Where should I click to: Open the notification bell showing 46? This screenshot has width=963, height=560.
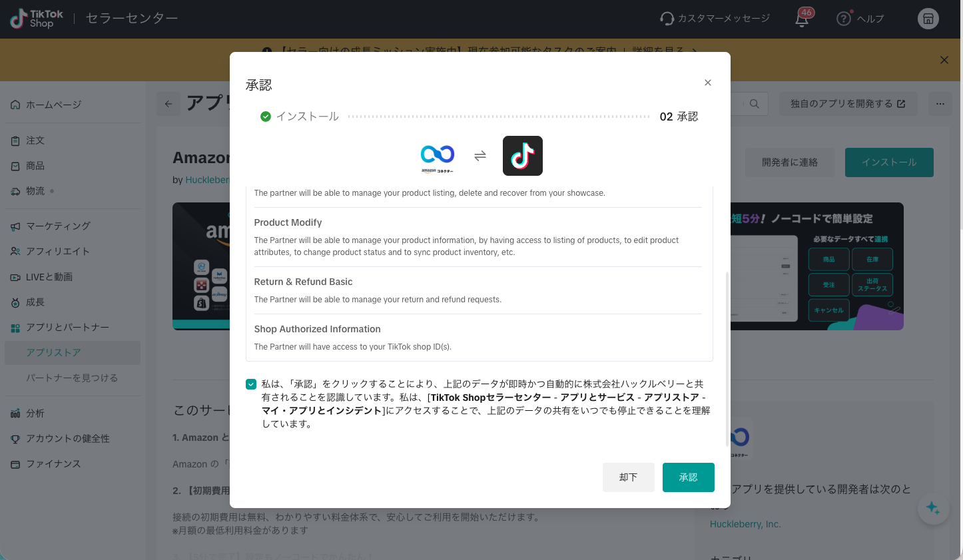coord(802,19)
